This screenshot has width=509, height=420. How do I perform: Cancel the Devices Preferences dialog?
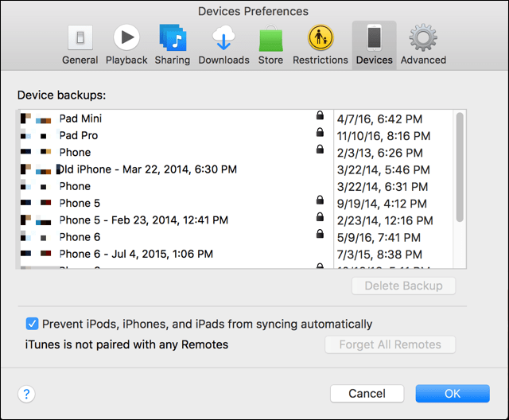tap(367, 394)
